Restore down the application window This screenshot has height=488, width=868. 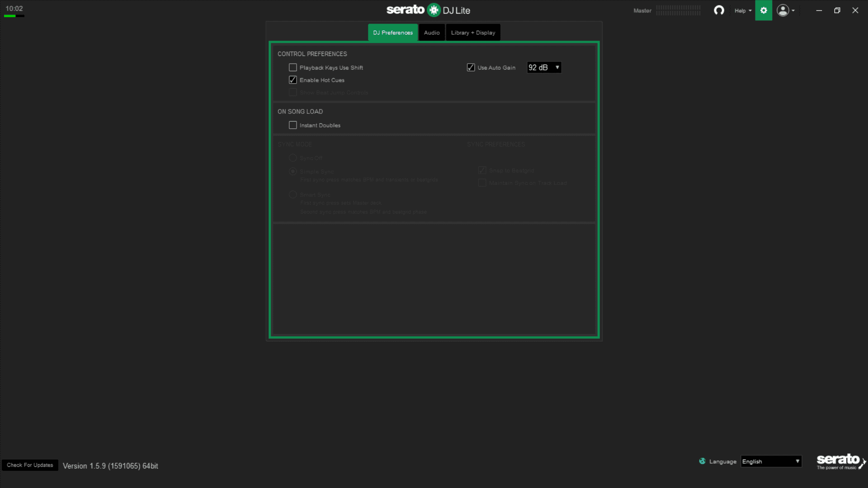pos(837,10)
